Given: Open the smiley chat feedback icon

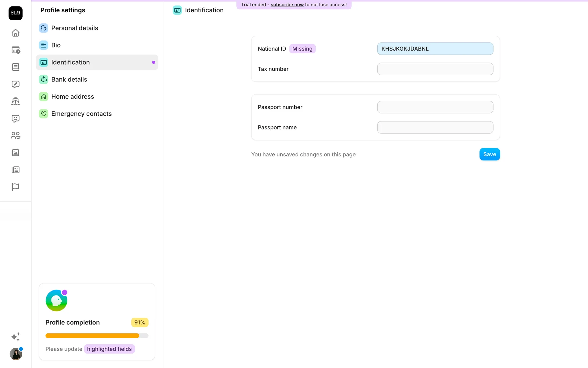Looking at the screenshot, I should point(15,119).
